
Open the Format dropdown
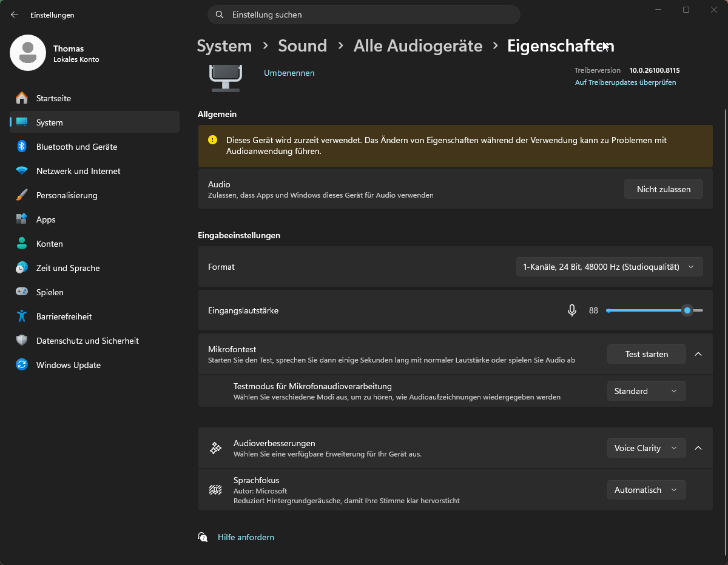pyautogui.click(x=609, y=267)
